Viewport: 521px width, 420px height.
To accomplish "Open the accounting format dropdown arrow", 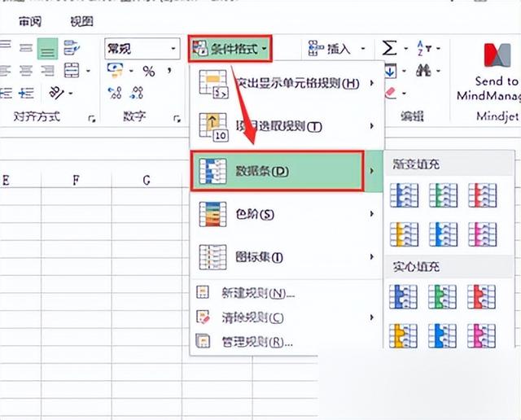I will point(131,71).
